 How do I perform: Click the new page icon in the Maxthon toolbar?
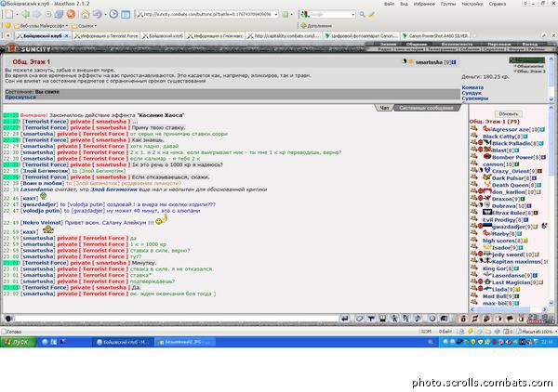[9, 14]
